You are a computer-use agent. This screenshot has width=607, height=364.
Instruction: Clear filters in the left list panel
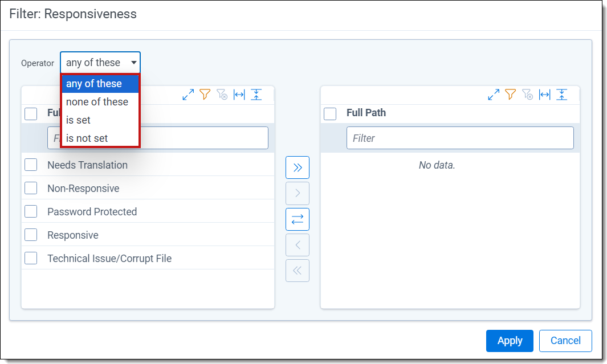(x=222, y=95)
